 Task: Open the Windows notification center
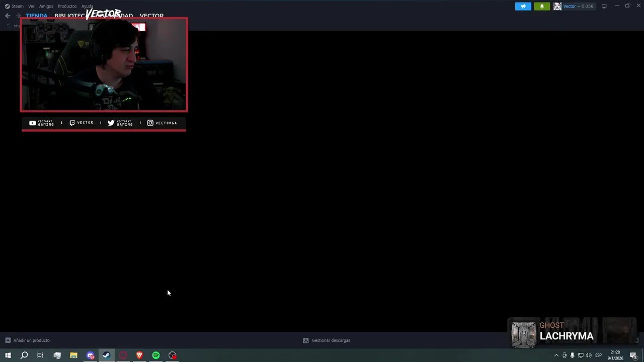[x=634, y=355]
